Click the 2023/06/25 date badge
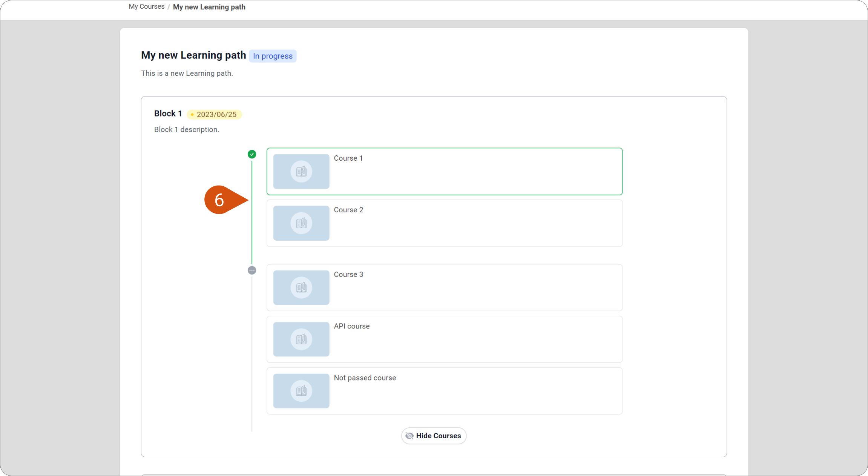The height and width of the screenshot is (476, 868). pyautogui.click(x=214, y=114)
